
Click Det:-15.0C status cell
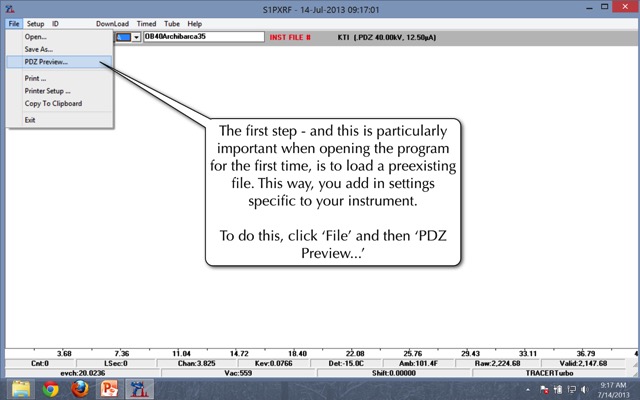(x=346, y=363)
